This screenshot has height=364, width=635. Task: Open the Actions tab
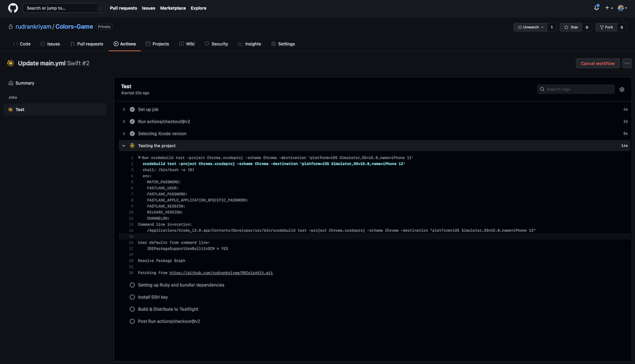tap(125, 44)
